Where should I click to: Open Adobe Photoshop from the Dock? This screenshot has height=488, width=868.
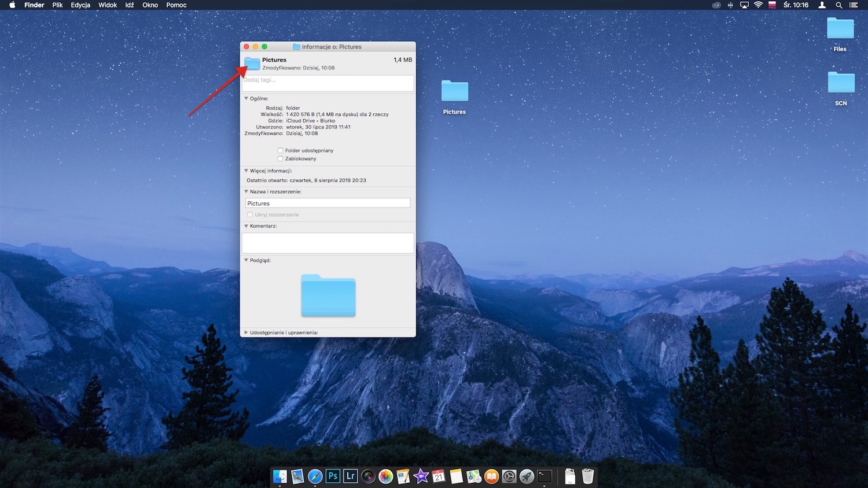click(333, 476)
